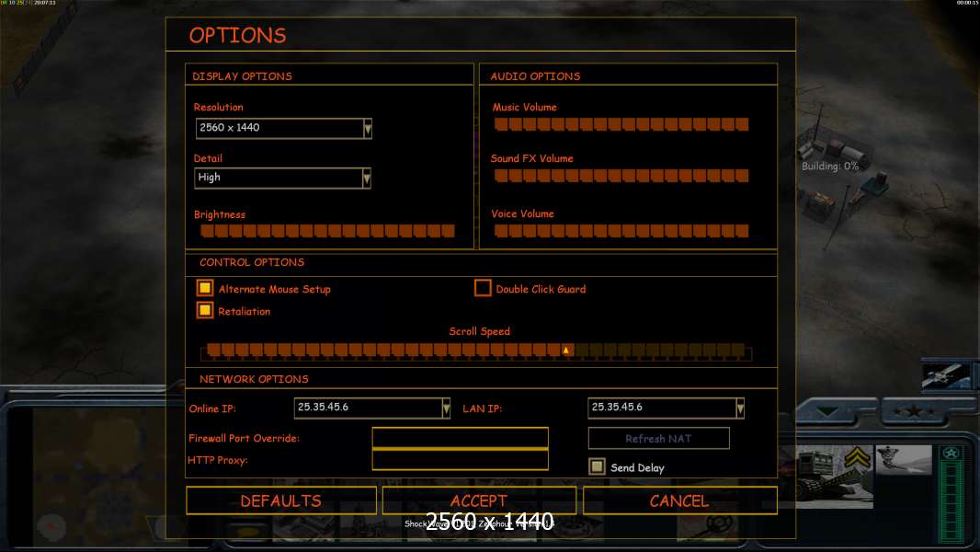980x552 pixels.
Task: Select the satellite thumbnail in the game HUD
Action: coord(946,375)
